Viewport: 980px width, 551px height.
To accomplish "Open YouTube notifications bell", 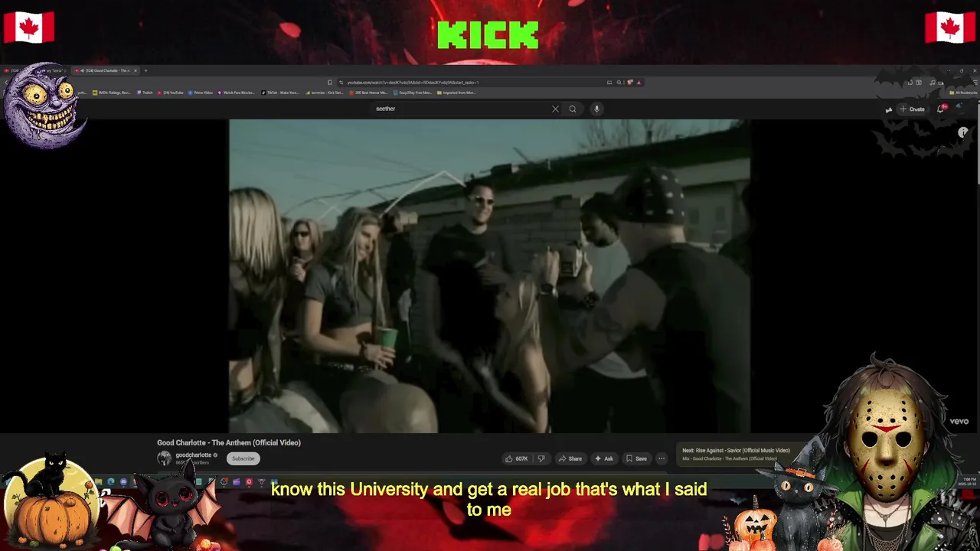I will tap(941, 109).
